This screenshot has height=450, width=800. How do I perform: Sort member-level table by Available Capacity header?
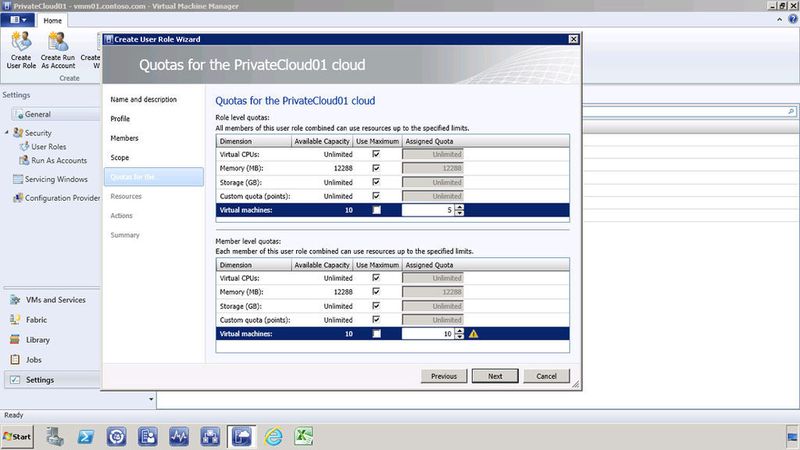click(322, 265)
